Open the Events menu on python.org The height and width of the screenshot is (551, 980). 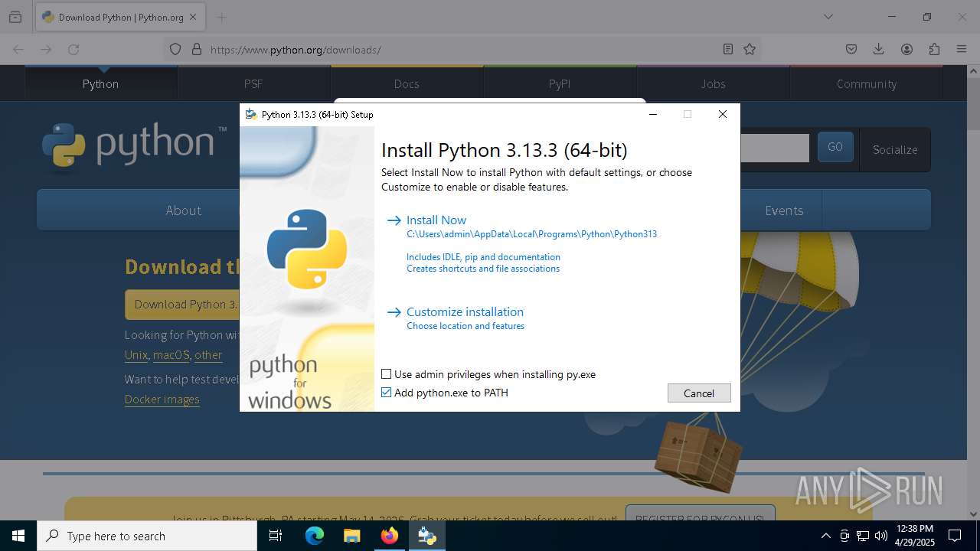pos(784,210)
